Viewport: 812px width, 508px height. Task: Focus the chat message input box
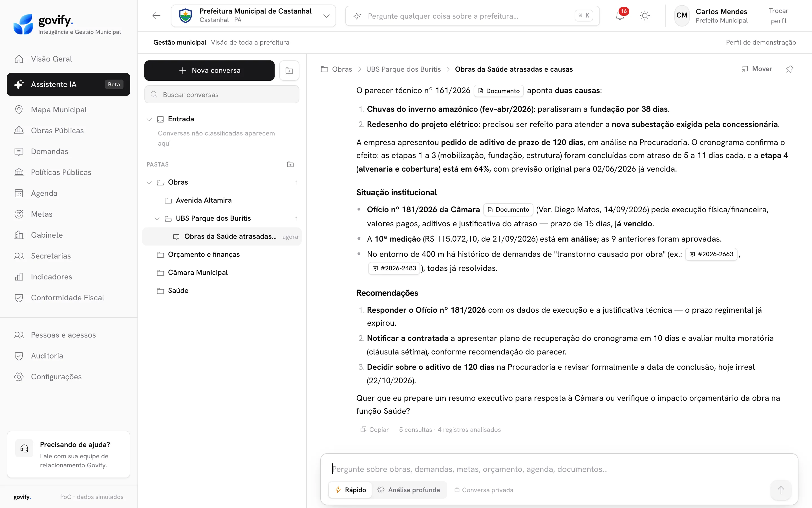click(x=559, y=469)
